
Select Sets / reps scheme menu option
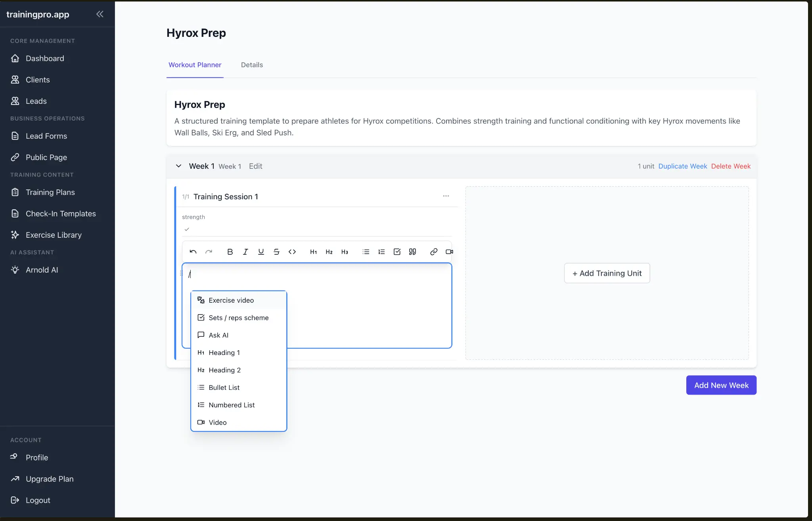tap(238, 318)
